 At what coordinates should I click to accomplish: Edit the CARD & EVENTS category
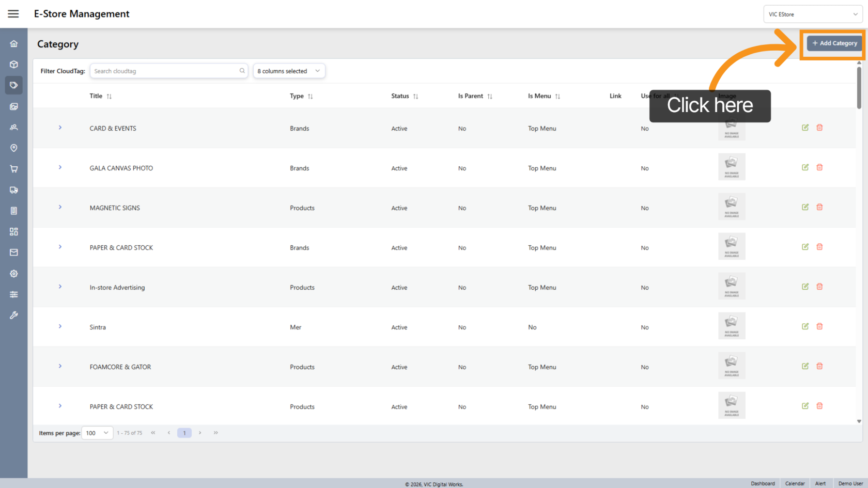click(805, 128)
